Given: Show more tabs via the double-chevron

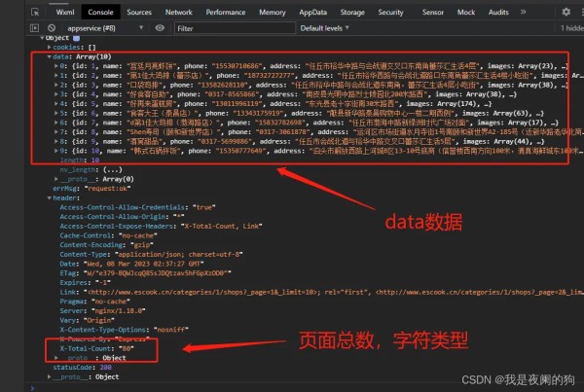Looking at the screenshot, I should point(524,12).
